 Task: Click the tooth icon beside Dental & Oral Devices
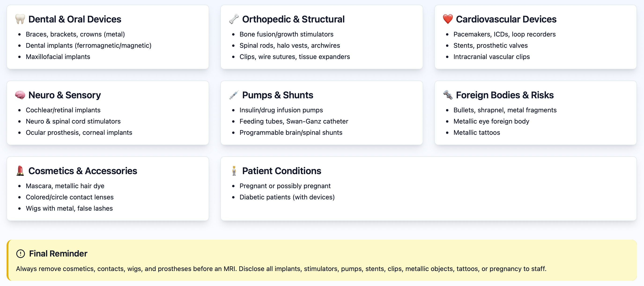click(20, 19)
